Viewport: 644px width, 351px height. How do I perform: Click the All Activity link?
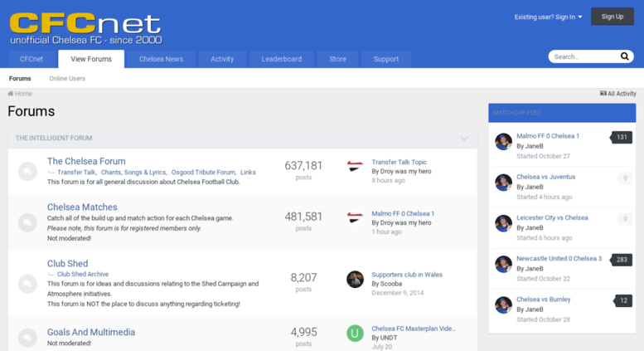[x=618, y=94]
